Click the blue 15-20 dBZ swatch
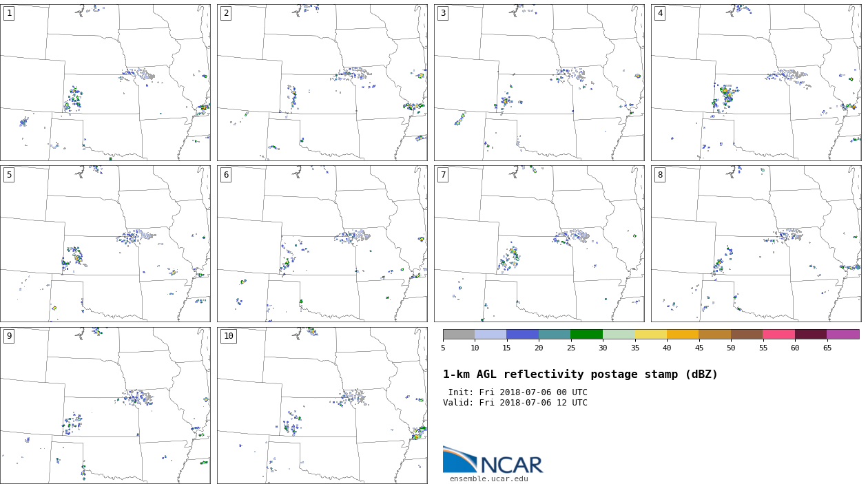The image size is (868, 484). [523, 334]
